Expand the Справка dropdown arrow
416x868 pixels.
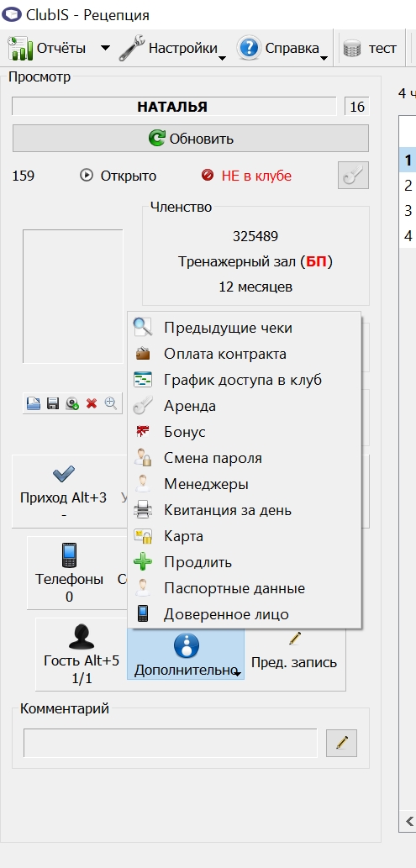(x=324, y=58)
